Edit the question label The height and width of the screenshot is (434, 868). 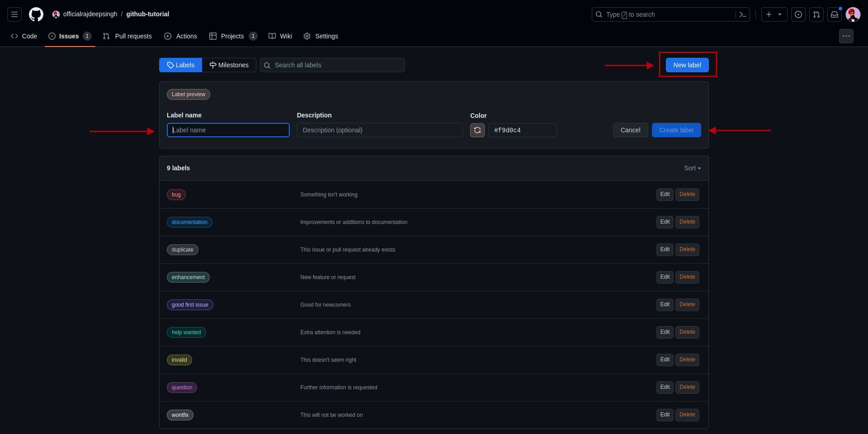point(665,387)
